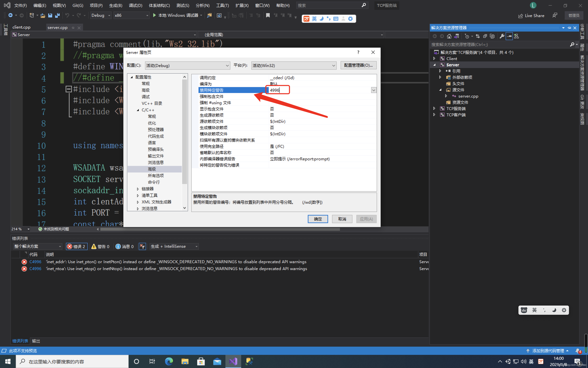Toggle the 消息 0 filter button
Image resolution: width=588 pixels, height=368 pixels.
pos(125,246)
